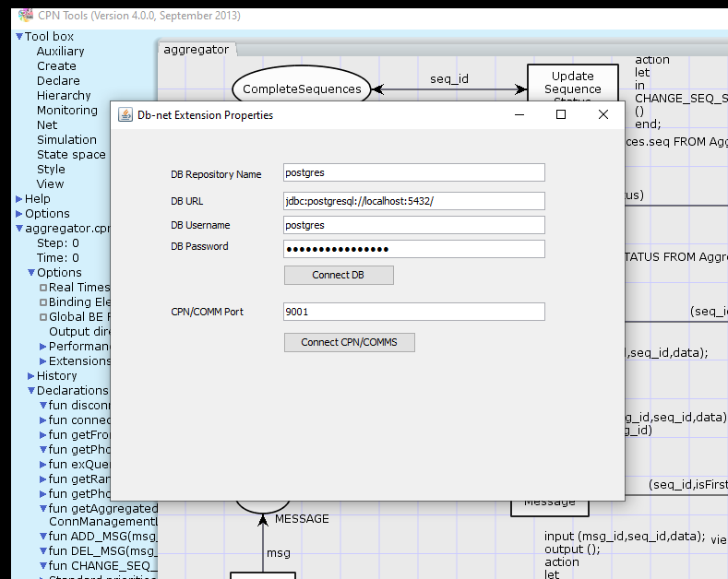Screen dimensions: 728x579
Task: Focus the DB Repository Name field
Action: point(414,172)
